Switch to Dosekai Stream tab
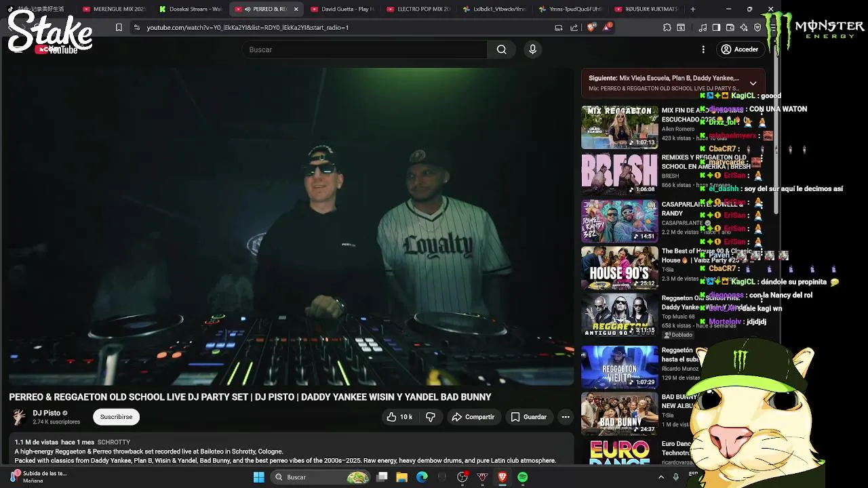Viewport: 868px width, 488px height. (189, 9)
